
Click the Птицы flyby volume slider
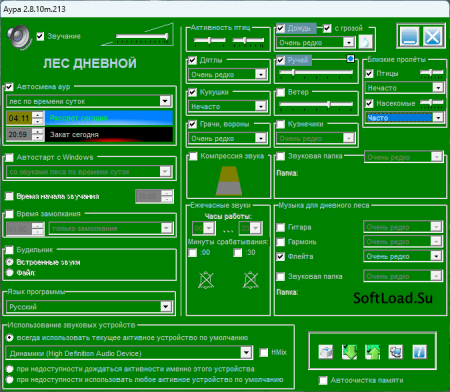(431, 73)
